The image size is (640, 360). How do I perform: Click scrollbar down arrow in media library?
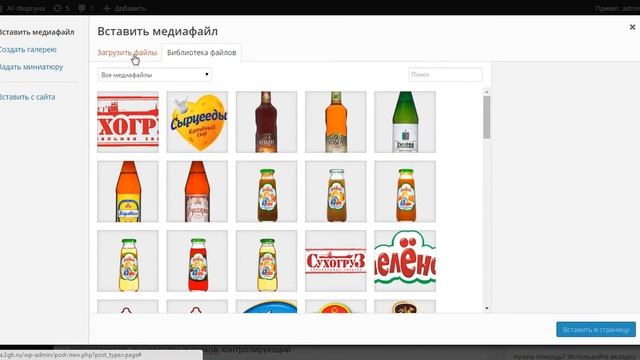coord(487,308)
